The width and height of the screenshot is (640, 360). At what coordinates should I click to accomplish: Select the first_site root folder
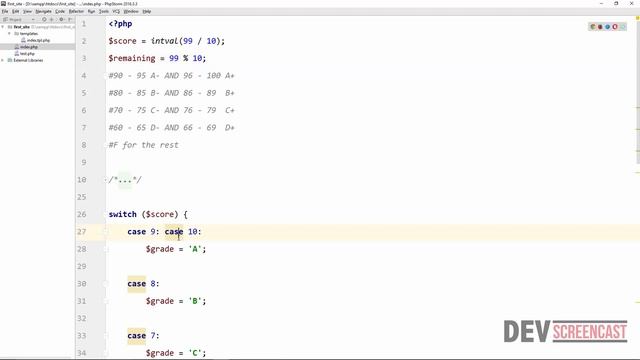click(x=22, y=27)
